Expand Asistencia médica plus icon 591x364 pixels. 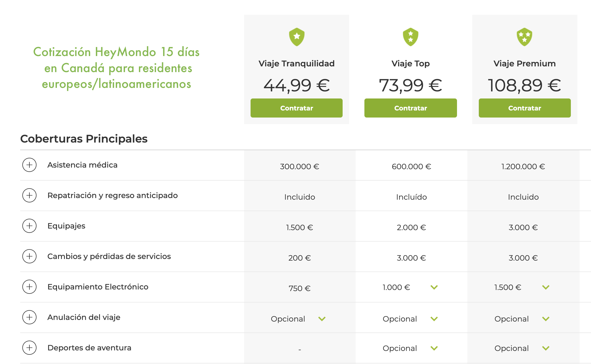click(x=29, y=165)
